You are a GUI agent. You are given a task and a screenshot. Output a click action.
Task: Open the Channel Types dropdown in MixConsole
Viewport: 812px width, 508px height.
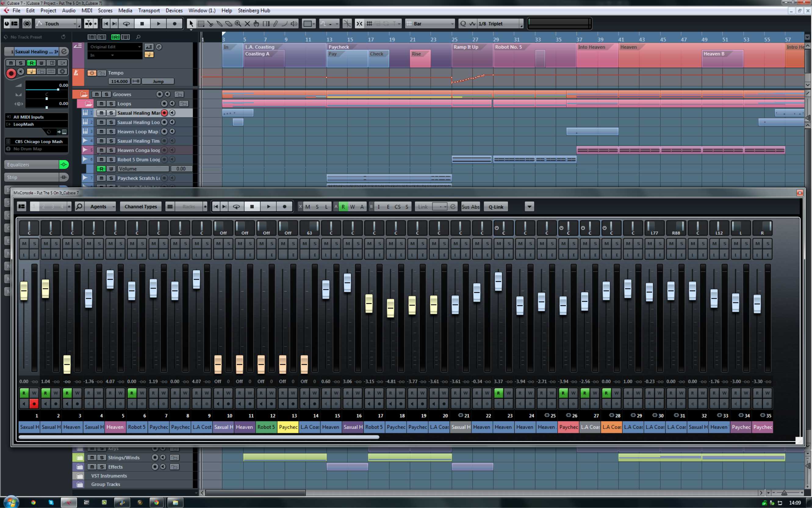[x=140, y=207]
